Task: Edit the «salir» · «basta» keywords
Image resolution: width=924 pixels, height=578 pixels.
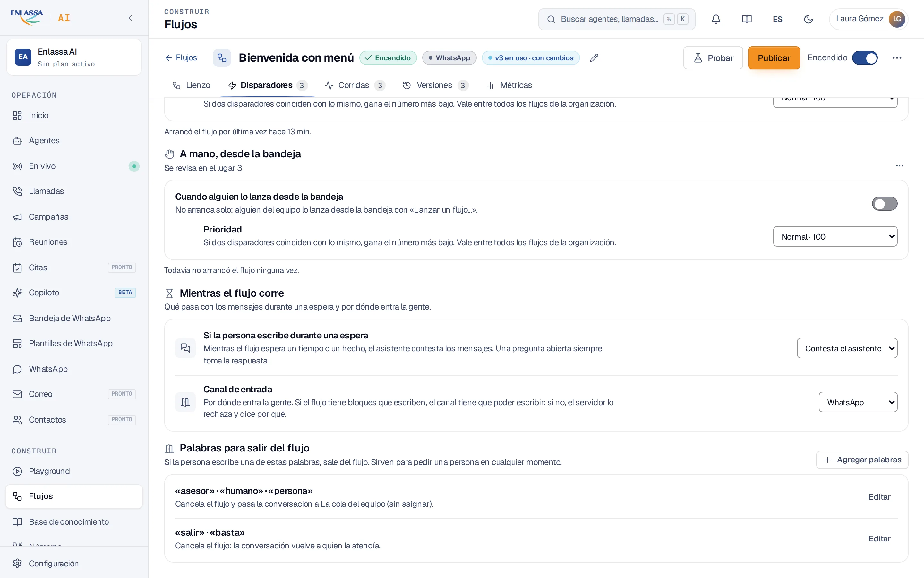Action: 879,539
